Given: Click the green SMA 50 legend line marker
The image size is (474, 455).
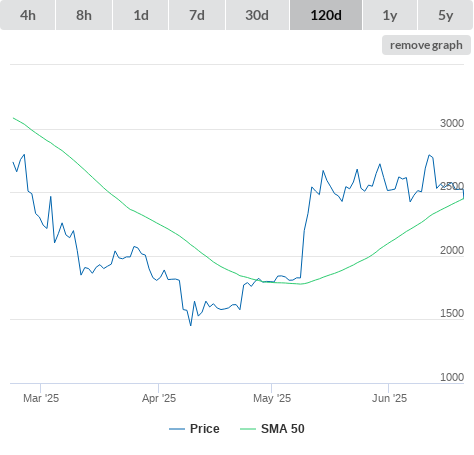Looking at the screenshot, I should point(248,429).
